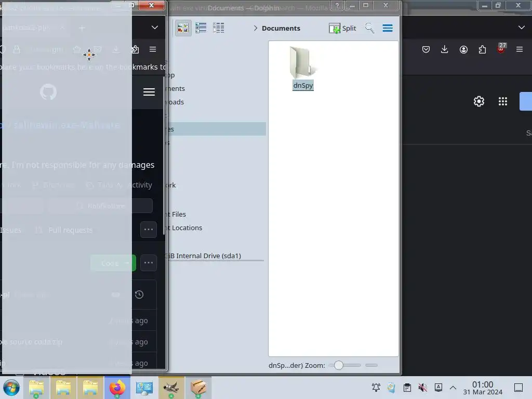The width and height of the screenshot is (532, 399).
Task: Open keyboard layout indicator in tray
Action: 438,388
